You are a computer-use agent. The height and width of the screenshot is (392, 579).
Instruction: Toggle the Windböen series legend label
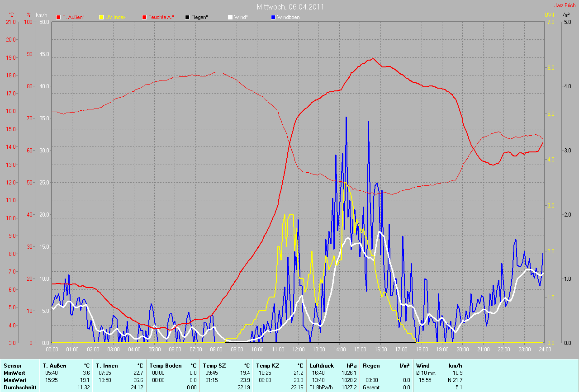[x=288, y=17]
